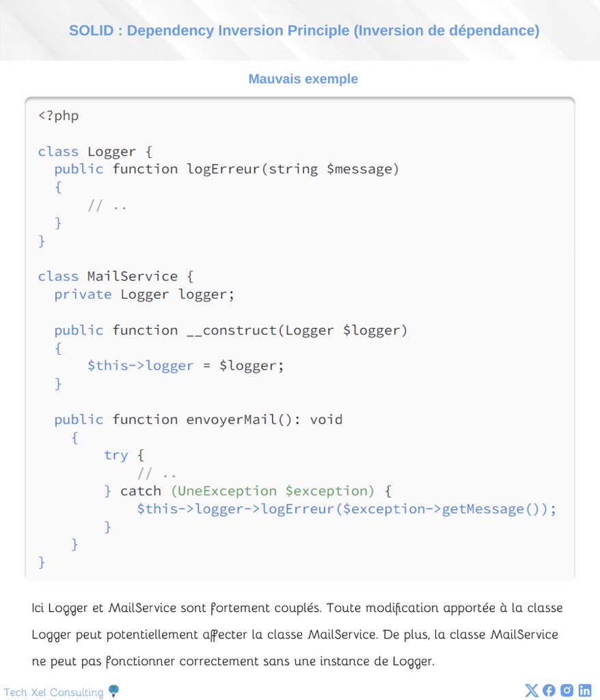The image size is (600, 700).
Task: Open the X (Twitter) social icon
Action: [531, 690]
